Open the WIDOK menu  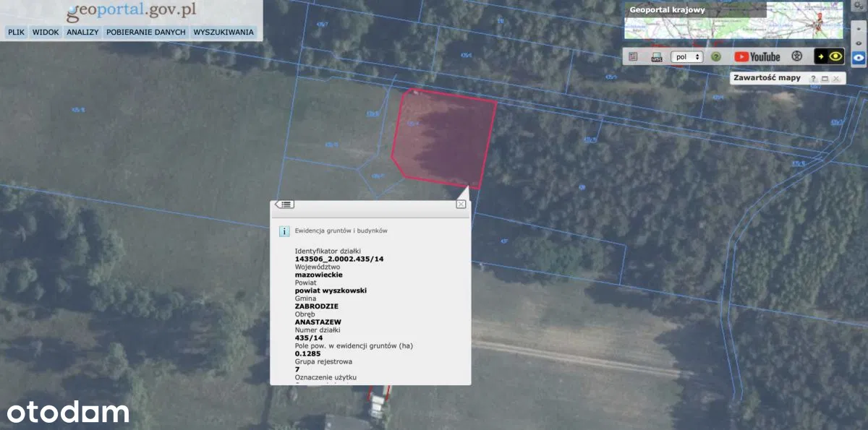pos(46,33)
